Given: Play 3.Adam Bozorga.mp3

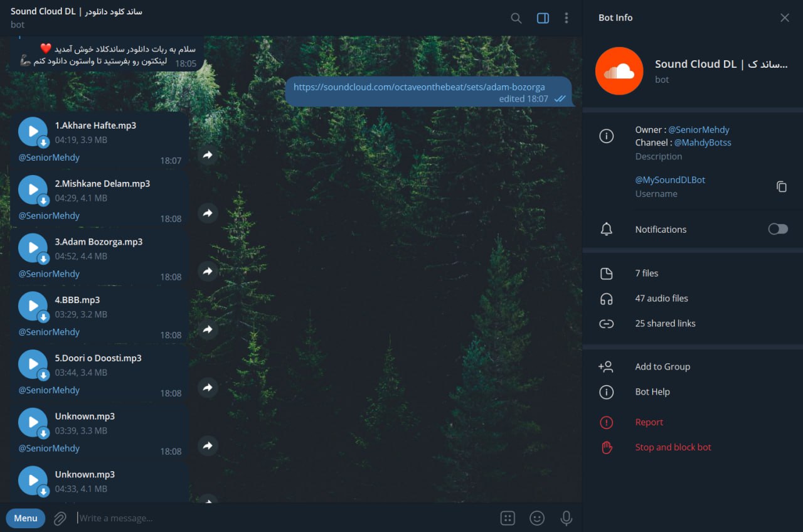Looking at the screenshot, I should point(33,248).
